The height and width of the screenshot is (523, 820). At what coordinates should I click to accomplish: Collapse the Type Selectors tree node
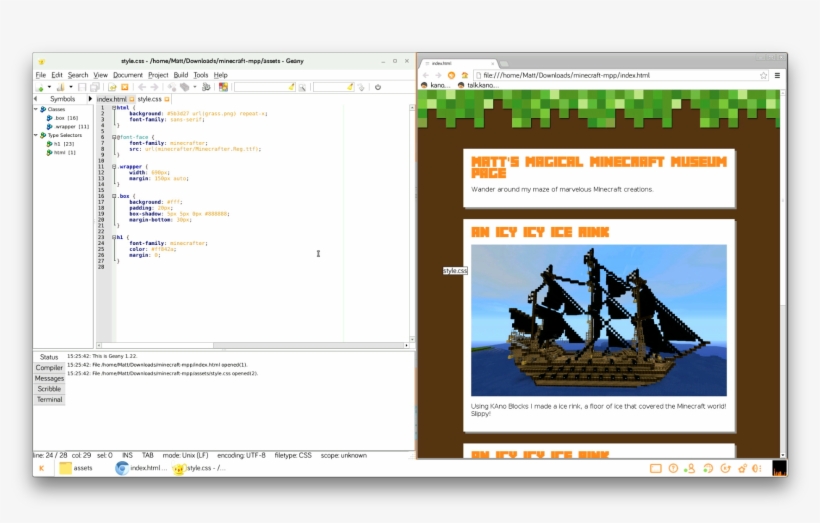pyautogui.click(x=38, y=135)
